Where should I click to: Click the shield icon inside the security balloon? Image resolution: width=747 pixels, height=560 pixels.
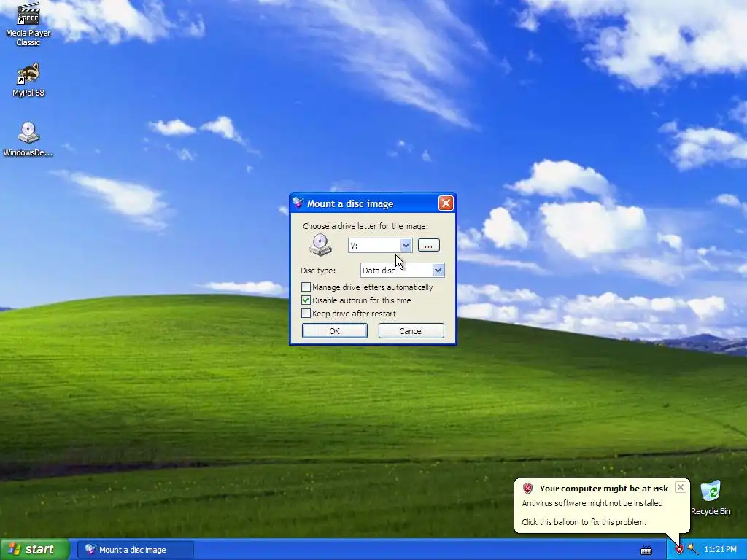[528, 489]
